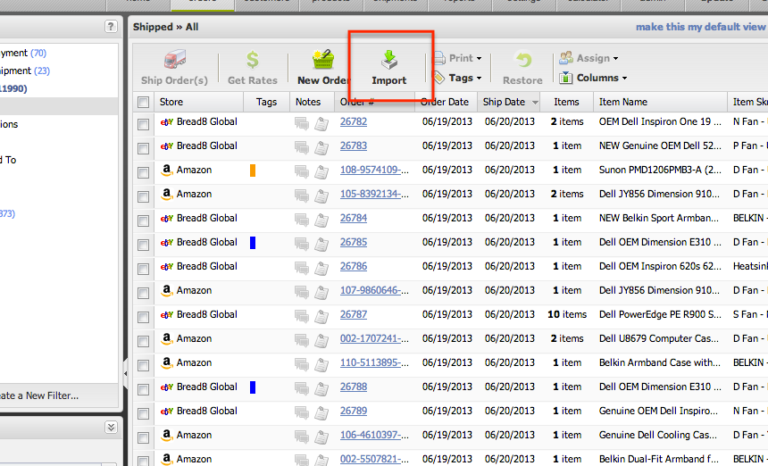Sort by the Items column header
Viewport: 768px width, 466px height.
566,102
